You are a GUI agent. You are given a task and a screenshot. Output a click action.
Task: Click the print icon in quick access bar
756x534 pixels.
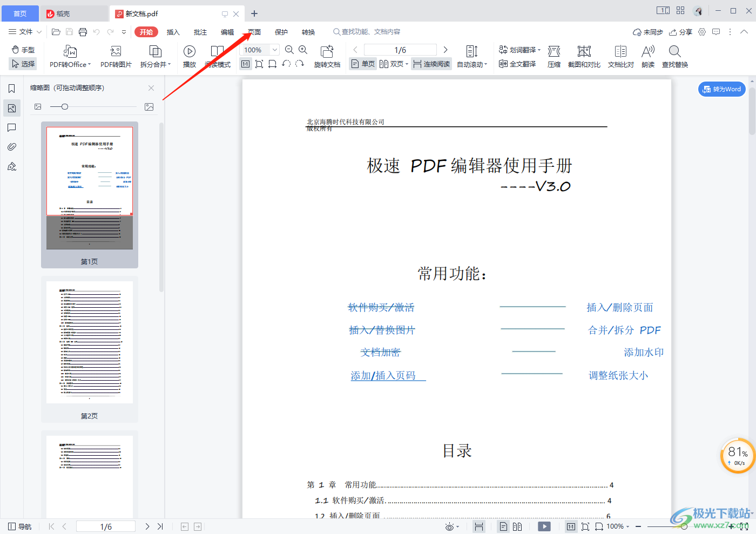pyautogui.click(x=83, y=32)
